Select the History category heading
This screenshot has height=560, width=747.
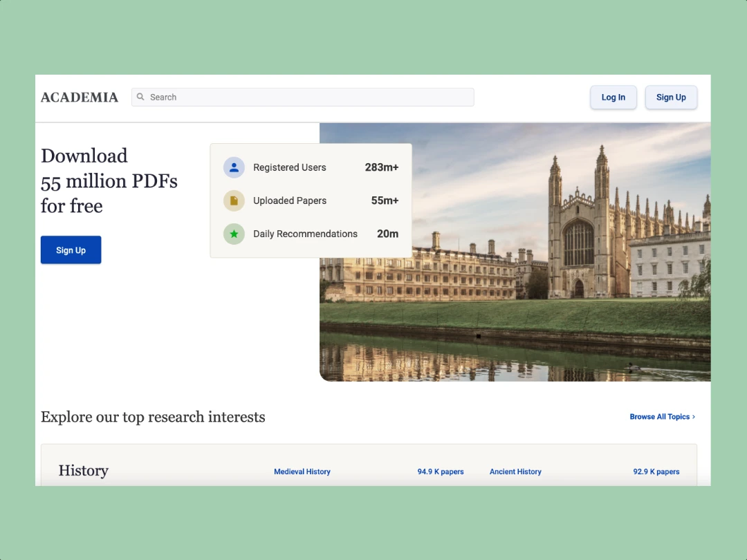click(84, 471)
